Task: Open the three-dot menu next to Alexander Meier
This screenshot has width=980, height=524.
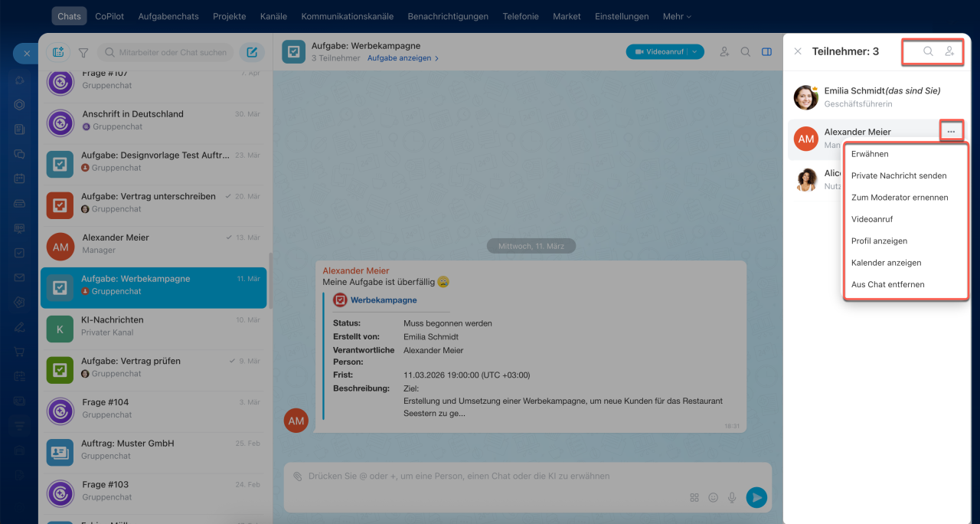Action: coord(951,132)
